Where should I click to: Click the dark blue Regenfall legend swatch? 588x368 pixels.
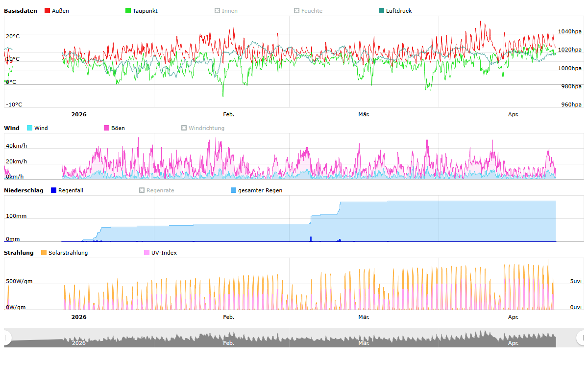(x=54, y=190)
